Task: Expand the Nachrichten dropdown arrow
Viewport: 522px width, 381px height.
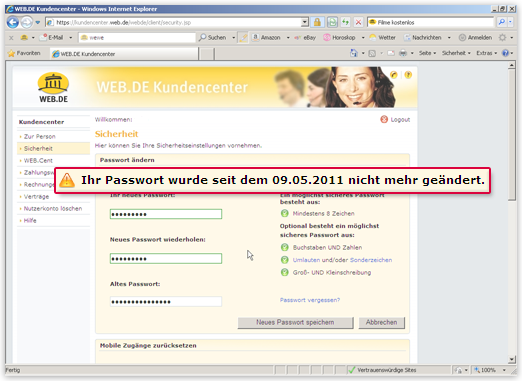Action: 449,38
